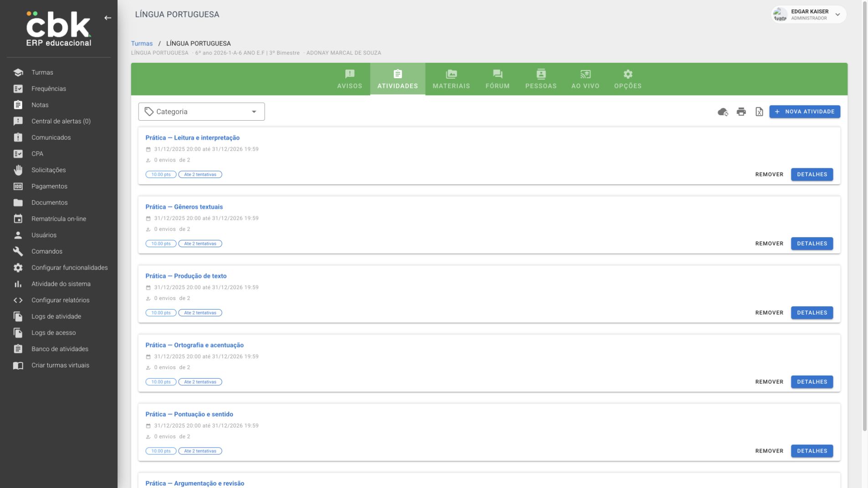Click Notas clipboard icon
The height and width of the screenshot is (488, 868).
pyautogui.click(x=18, y=105)
